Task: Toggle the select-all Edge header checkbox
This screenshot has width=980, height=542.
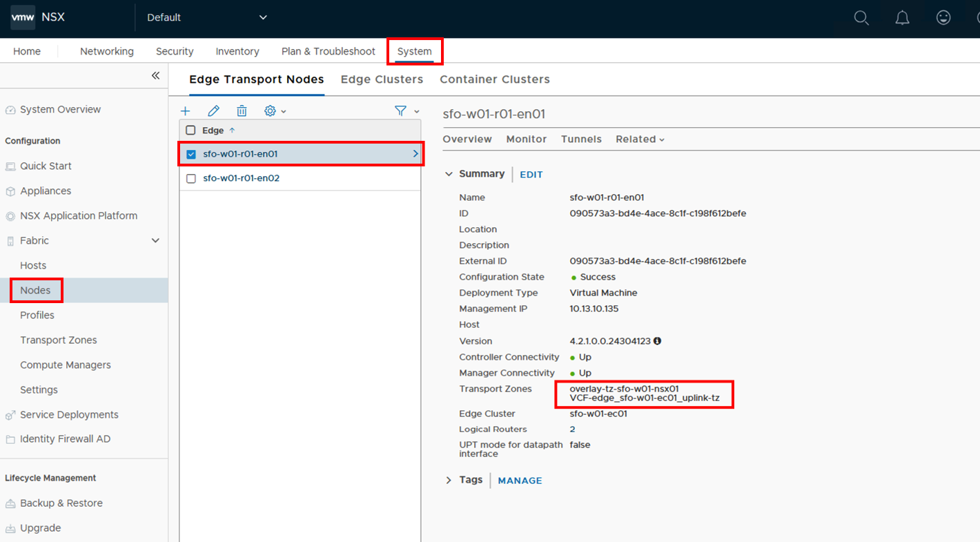Action: point(191,130)
